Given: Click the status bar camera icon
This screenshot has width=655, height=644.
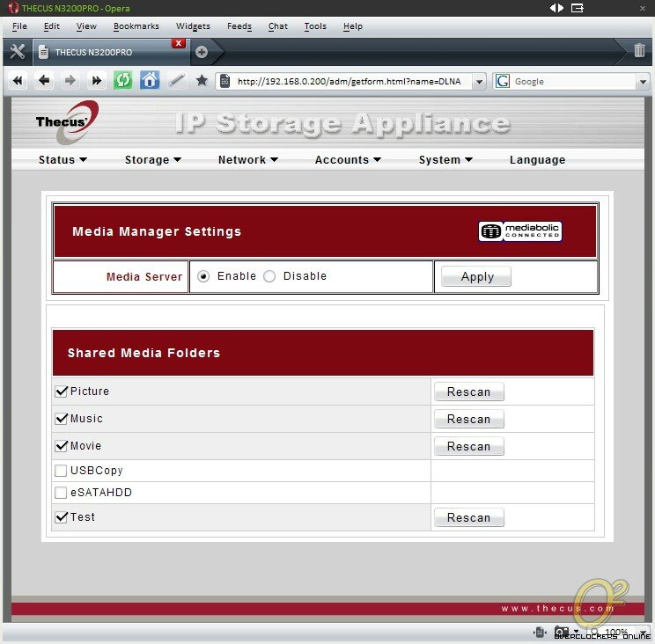Looking at the screenshot, I should [562, 632].
